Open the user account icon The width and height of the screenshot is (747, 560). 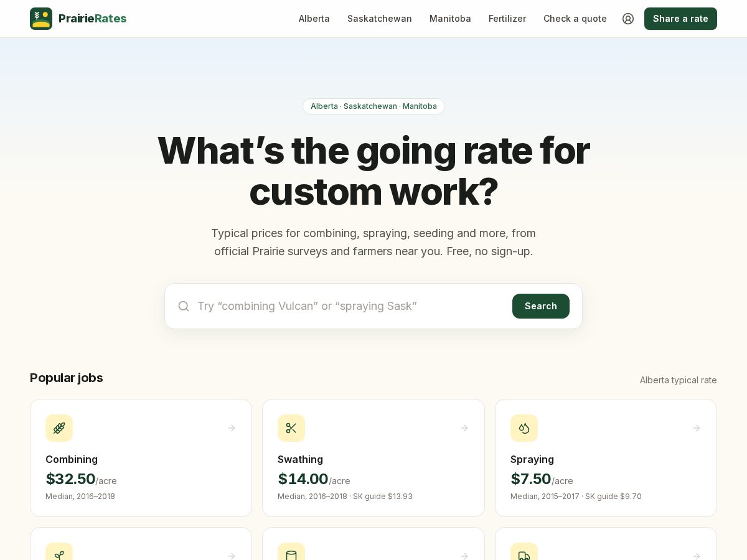(628, 19)
